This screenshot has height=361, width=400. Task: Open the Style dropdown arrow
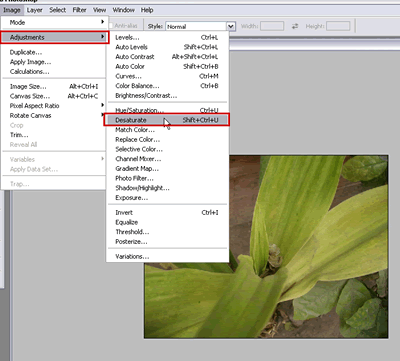pos(231,26)
